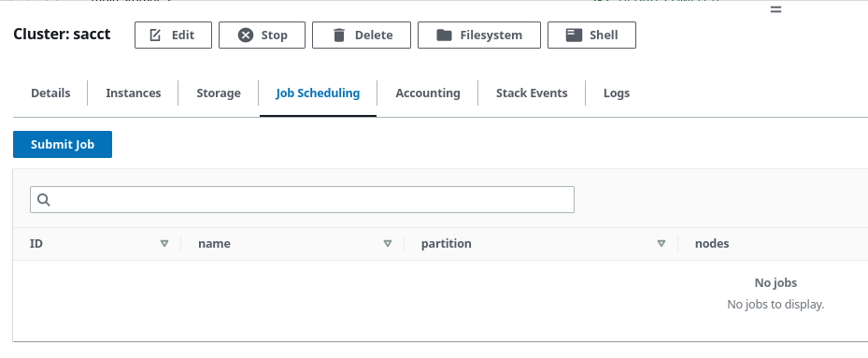Select the Job Scheduling tab

pos(318,93)
